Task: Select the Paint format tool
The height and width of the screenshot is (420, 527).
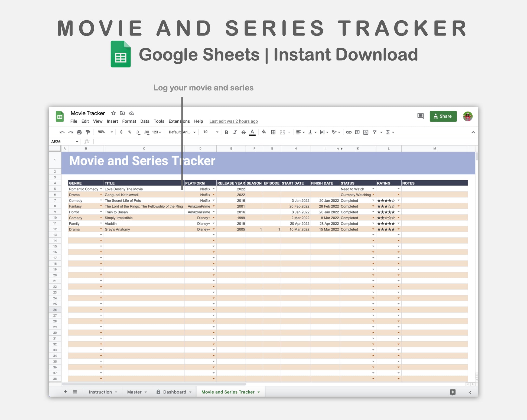Action: coord(88,132)
